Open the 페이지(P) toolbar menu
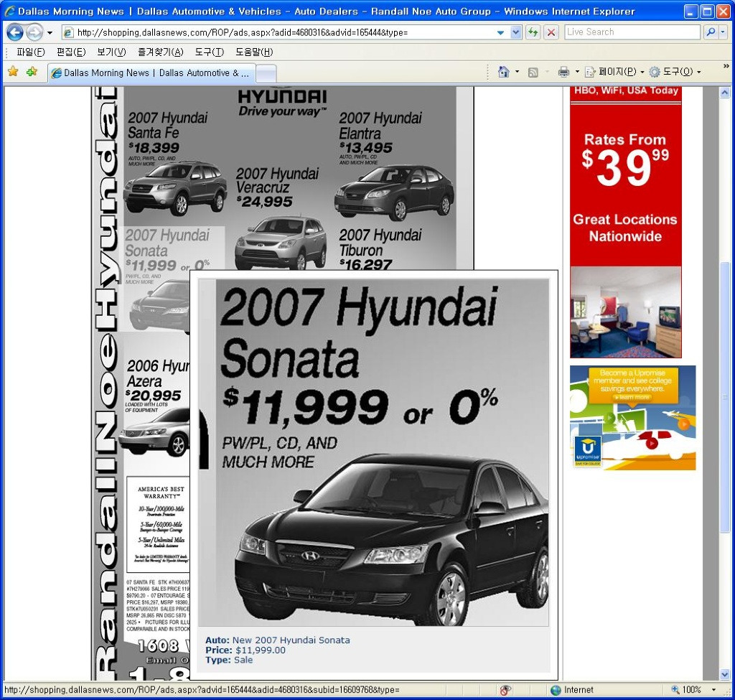The height and width of the screenshot is (700, 735). pyautogui.click(x=614, y=72)
